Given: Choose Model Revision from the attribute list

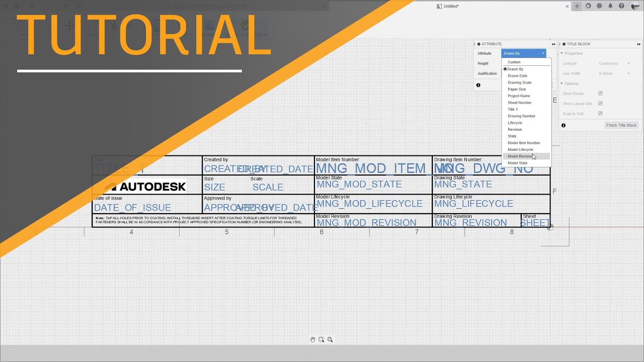Looking at the screenshot, I should coord(526,156).
